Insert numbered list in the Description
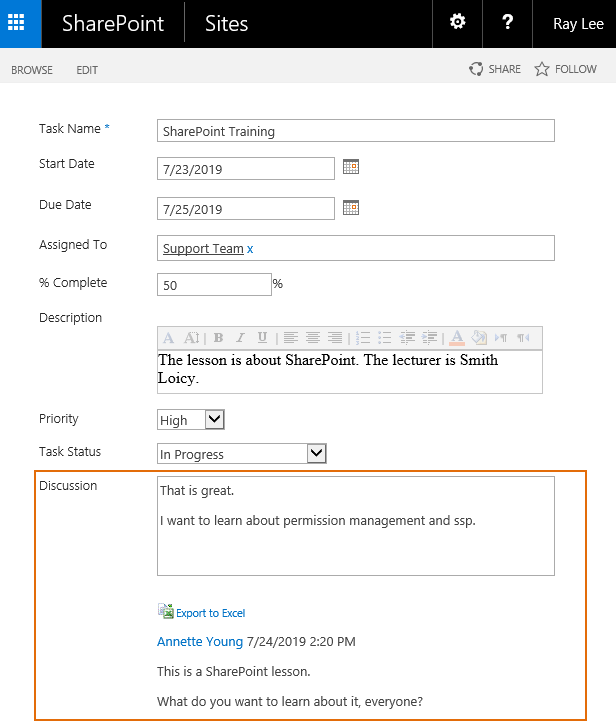The image size is (616, 727). click(x=364, y=338)
